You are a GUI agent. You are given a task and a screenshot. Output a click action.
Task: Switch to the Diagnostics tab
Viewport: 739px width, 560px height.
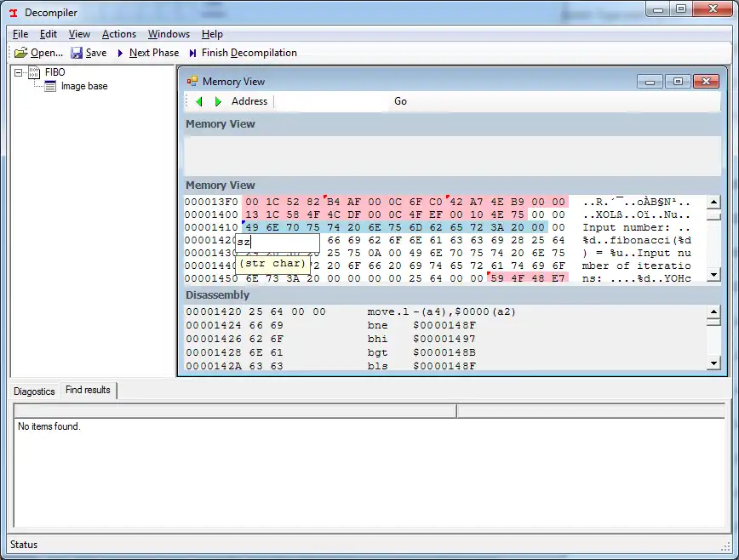pyautogui.click(x=34, y=391)
